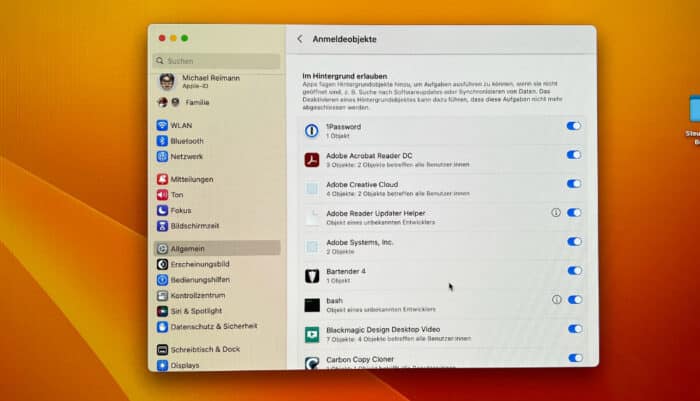Click the Bedienungshilfen accessibility icon
The width and height of the screenshot is (700, 401).
(x=162, y=280)
